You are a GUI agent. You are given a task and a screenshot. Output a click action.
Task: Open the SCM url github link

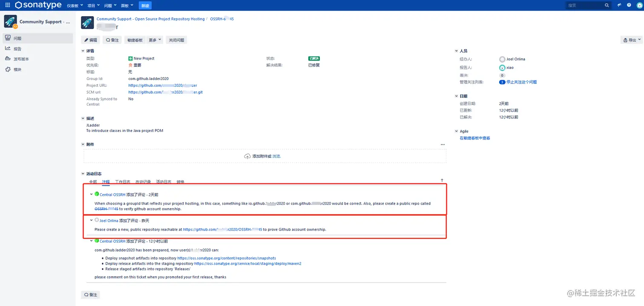click(x=165, y=92)
